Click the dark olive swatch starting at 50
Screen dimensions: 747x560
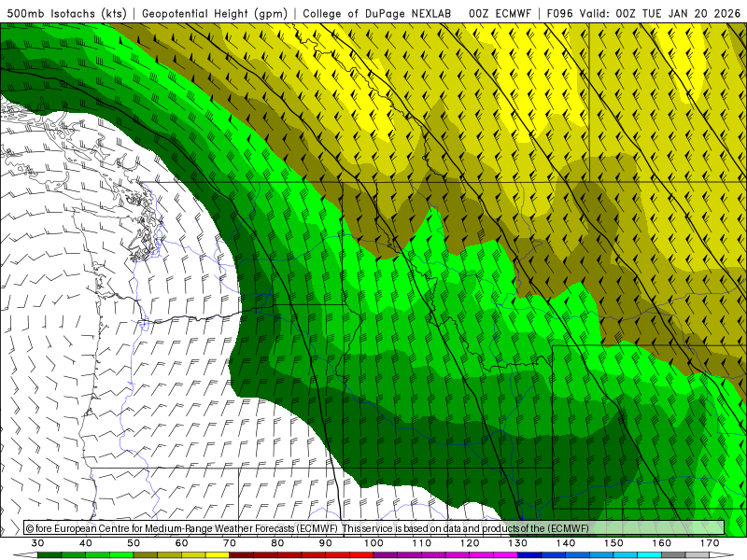pyautogui.click(x=146, y=554)
